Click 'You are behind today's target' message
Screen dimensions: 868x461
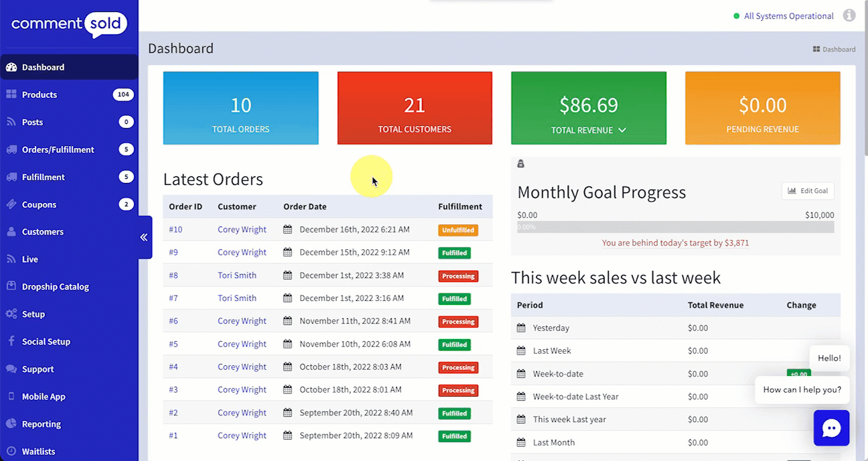(x=675, y=243)
